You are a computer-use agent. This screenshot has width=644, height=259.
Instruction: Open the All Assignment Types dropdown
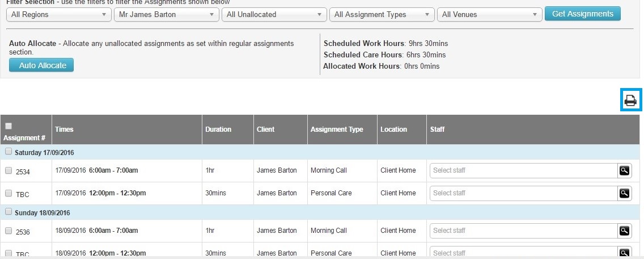click(382, 14)
